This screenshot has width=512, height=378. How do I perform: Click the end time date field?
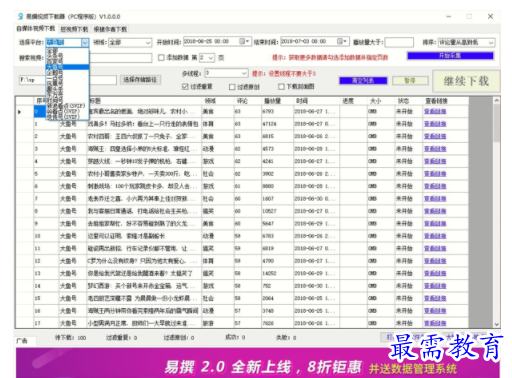tap(315, 41)
